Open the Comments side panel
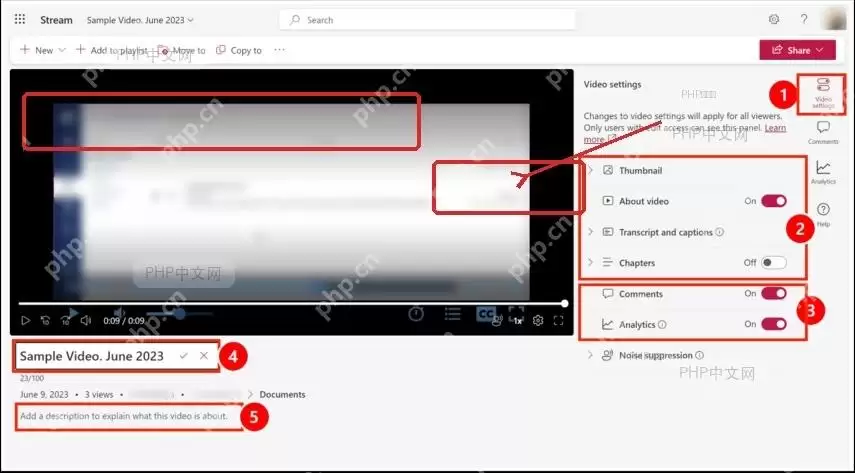Image resolution: width=855 pixels, height=473 pixels. [823, 133]
